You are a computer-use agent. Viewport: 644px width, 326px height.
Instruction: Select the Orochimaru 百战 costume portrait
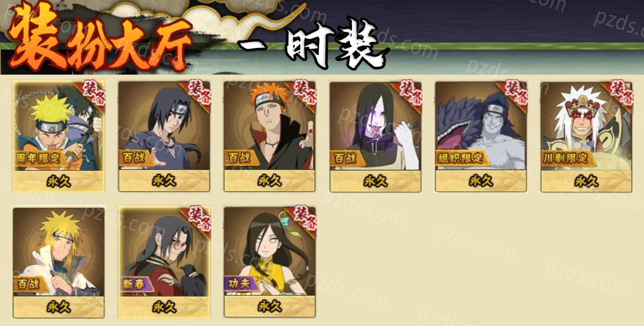pyautogui.click(x=375, y=126)
